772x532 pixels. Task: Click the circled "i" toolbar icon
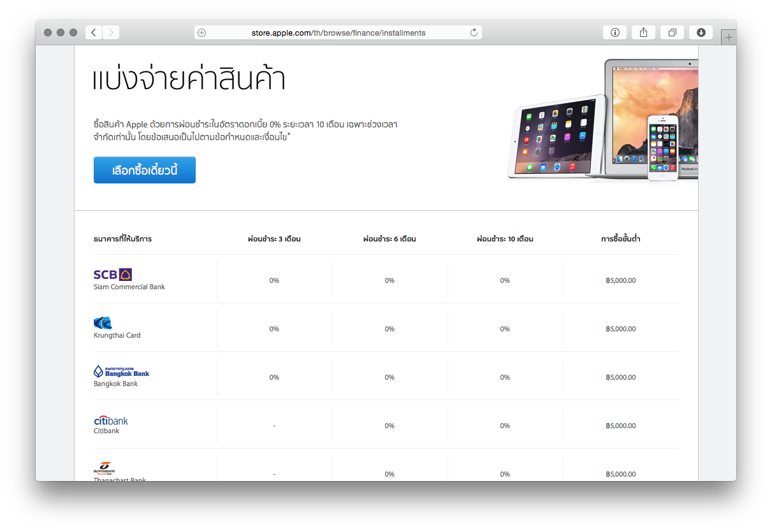(615, 32)
